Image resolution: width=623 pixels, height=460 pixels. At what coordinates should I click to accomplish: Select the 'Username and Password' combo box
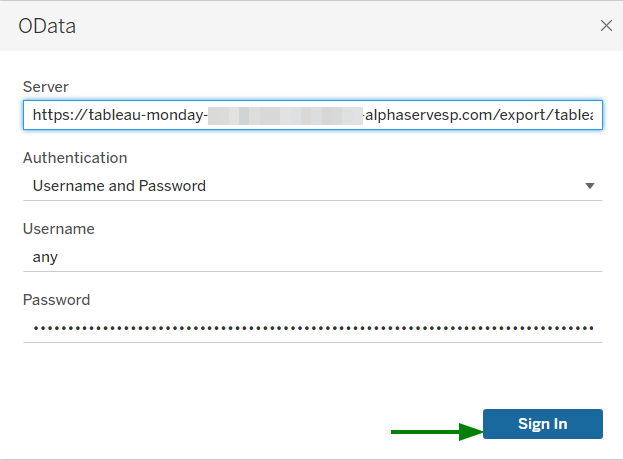300,186
